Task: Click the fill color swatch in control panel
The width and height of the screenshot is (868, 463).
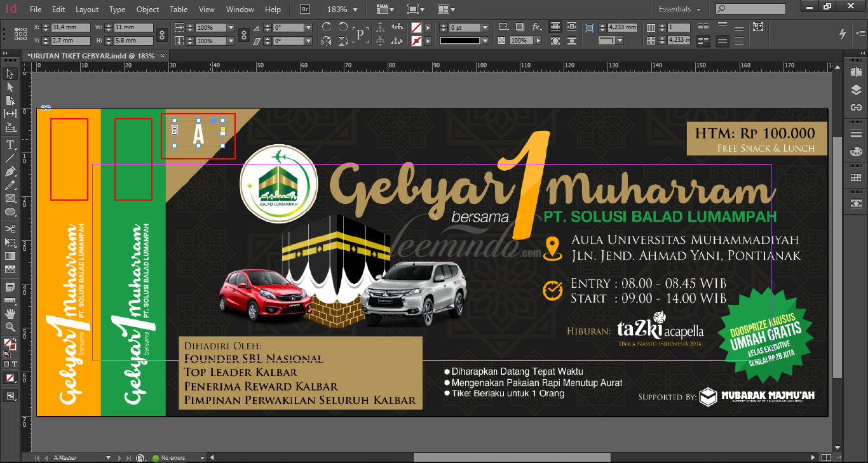Action: (x=416, y=28)
